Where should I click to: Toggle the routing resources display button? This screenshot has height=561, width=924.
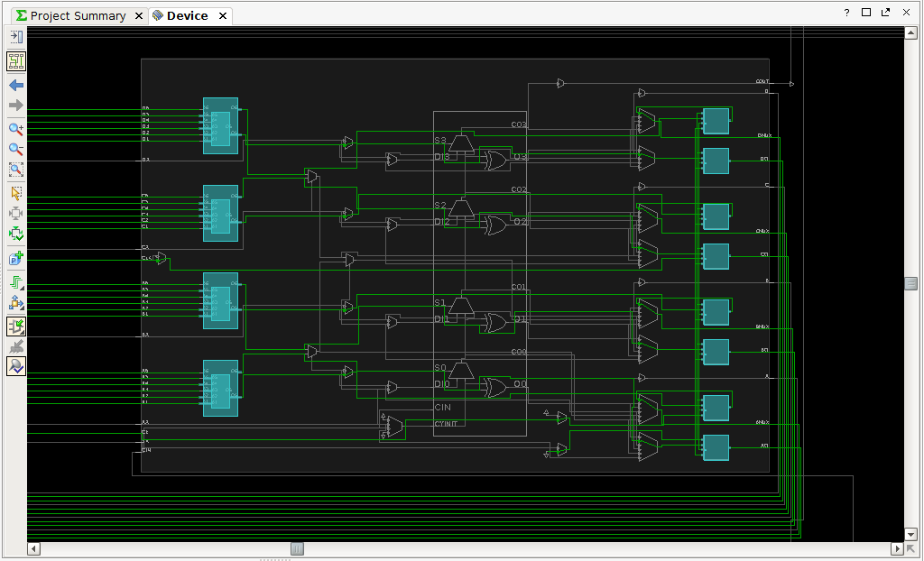pyautogui.click(x=16, y=61)
